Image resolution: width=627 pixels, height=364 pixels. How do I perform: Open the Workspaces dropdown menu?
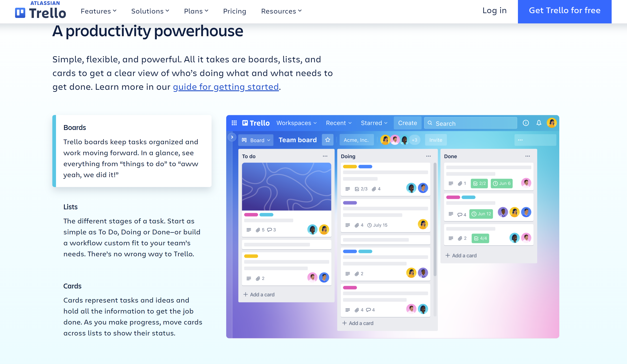[x=297, y=123]
